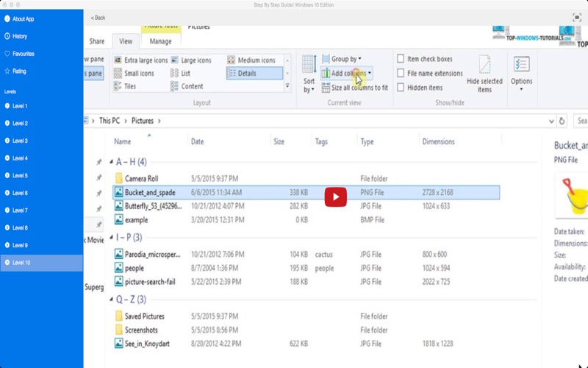The image size is (588, 368).
Task: Select the Parodia_microsper image file
Action: (148, 254)
